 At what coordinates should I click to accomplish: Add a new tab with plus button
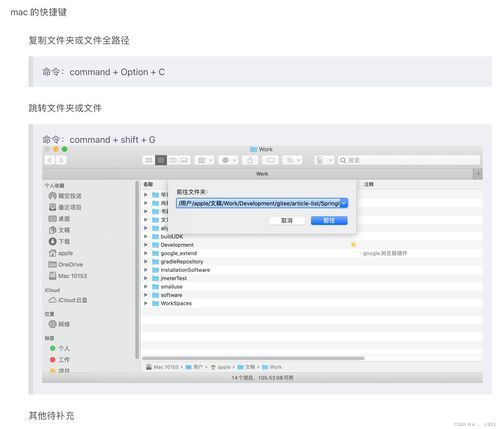tap(478, 174)
